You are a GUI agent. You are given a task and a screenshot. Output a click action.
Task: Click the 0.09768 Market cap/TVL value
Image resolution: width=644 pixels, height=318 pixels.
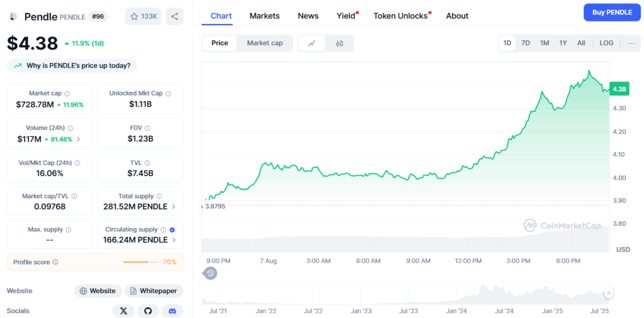click(49, 207)
